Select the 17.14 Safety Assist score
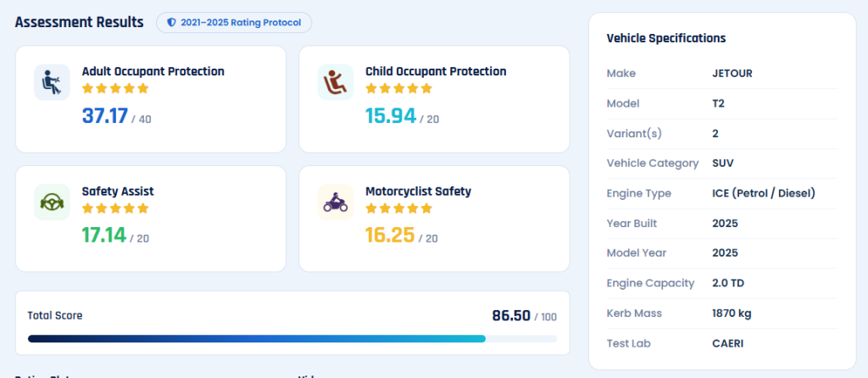 click(x=104, y=236)
